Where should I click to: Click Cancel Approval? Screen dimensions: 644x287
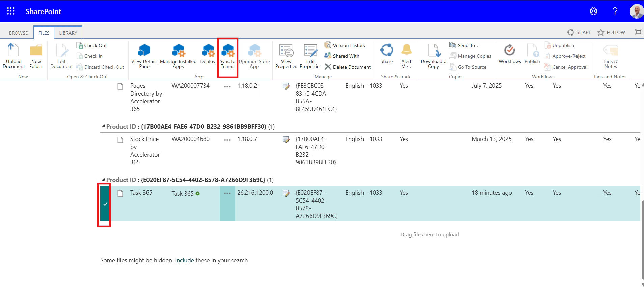tap(566, 67)
